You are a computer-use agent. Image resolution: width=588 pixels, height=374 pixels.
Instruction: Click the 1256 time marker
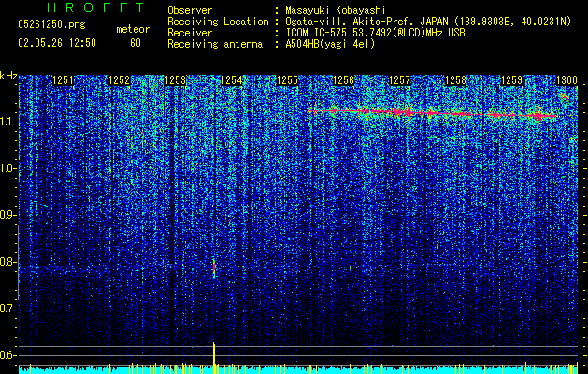pos(343,80)
